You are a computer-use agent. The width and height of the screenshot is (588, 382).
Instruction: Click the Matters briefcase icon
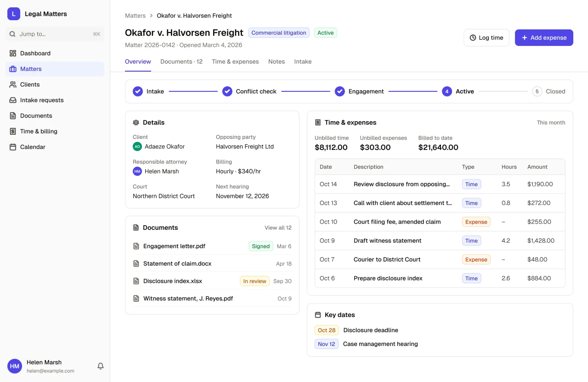(x=13, y=69)
